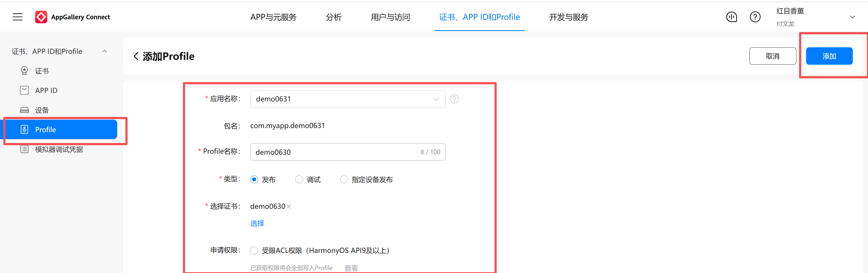Screen dimensions: 868x273
Task: Click the Profile icon in sidebar
Action: coord(24,130)
